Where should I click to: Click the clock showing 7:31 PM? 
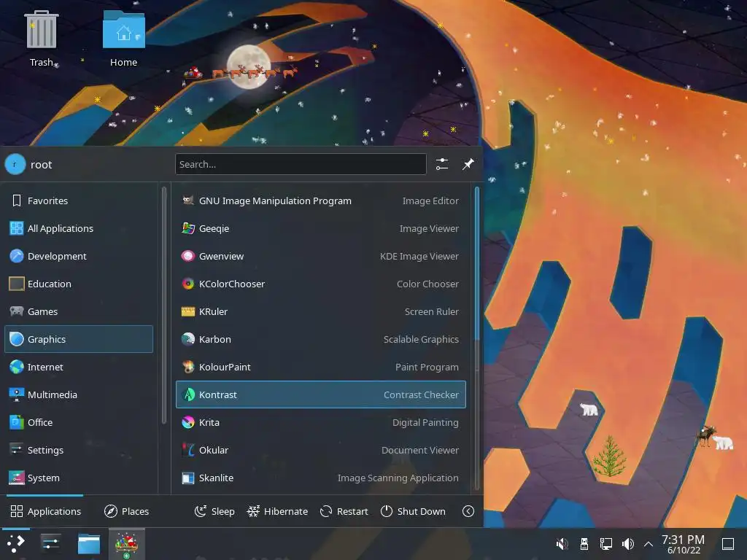(x=683, y=544)
